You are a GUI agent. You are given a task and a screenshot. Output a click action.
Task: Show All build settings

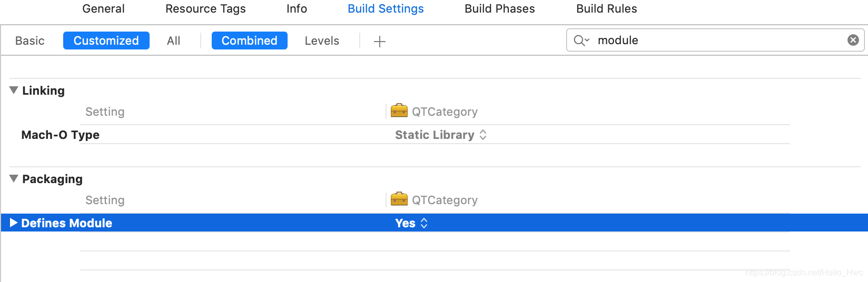[x=173, y=41]
